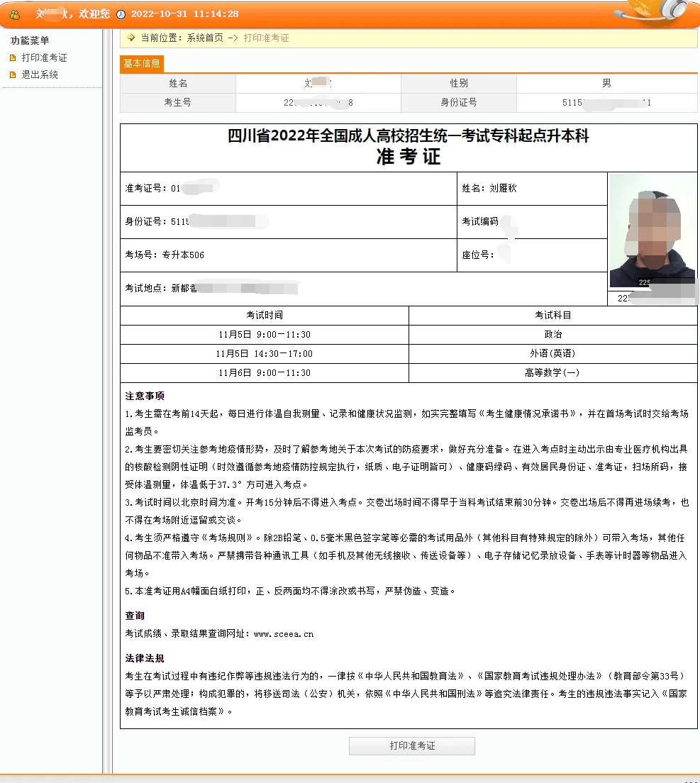Click the 外语(英语) subject cell
Viewport: 700px width, 783px height.
pos(552,353)
